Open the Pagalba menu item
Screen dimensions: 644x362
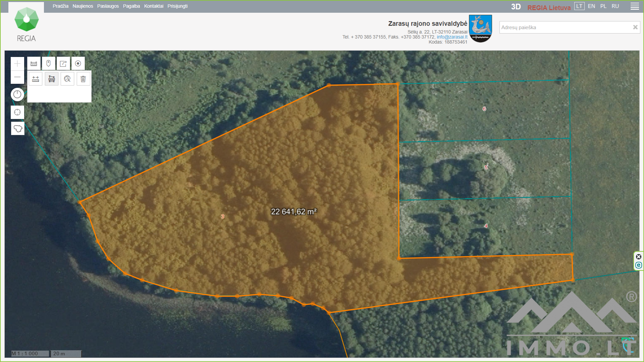click(x=131, y=6)
